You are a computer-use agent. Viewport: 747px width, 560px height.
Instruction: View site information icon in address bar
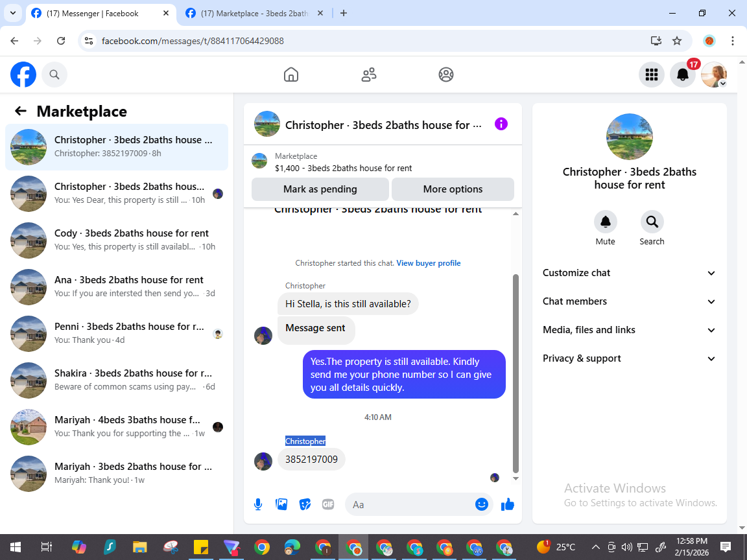[89, 41]
